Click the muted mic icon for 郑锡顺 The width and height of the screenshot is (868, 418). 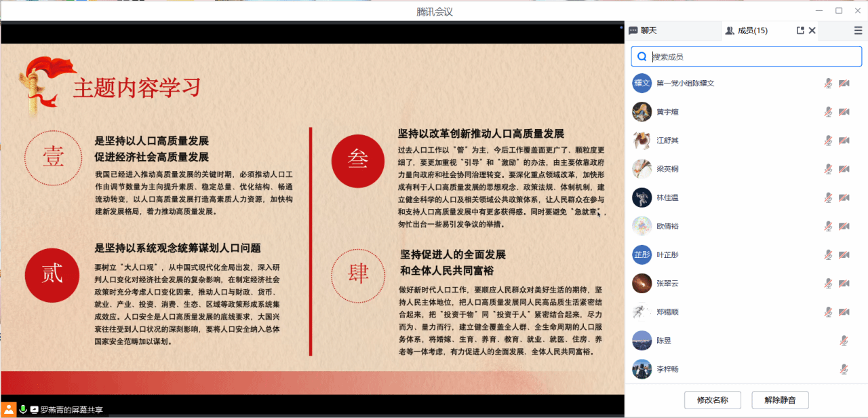click(x=828, y=312)
